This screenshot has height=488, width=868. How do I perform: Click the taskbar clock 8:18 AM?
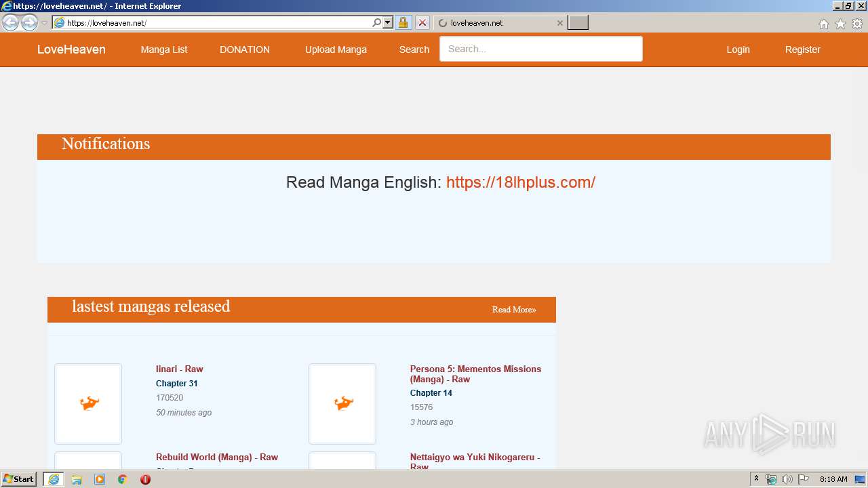(833, 479)
